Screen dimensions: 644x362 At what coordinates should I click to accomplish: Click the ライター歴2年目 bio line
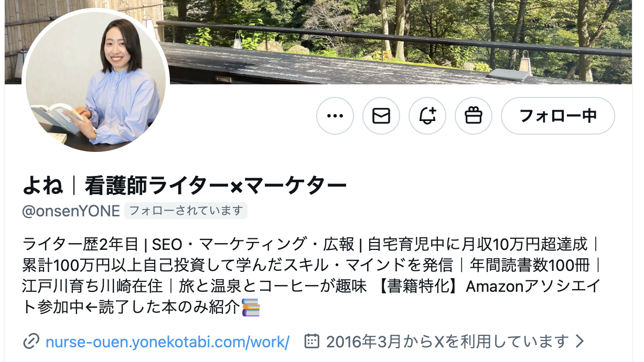80,244
